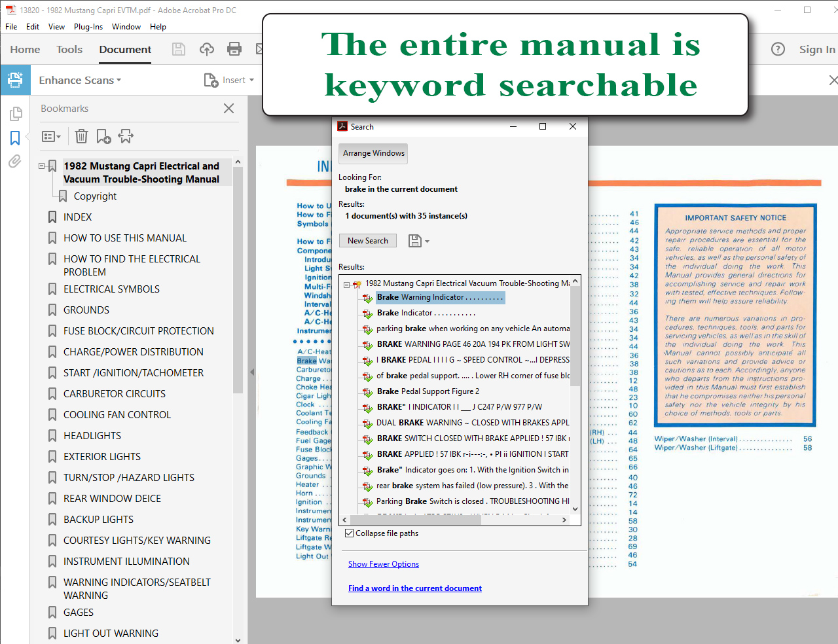Image resolution: width=838 pixels, height=644 pixels.
Task: Click the Save disk icon in toolbar
Action: pyautogui.click(x=179, y=49)
